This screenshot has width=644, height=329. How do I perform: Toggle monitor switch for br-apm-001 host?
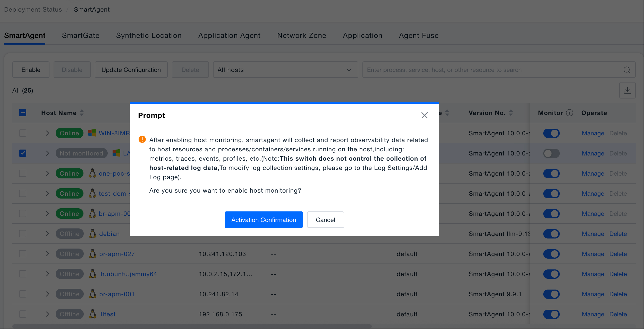[551, 294]
